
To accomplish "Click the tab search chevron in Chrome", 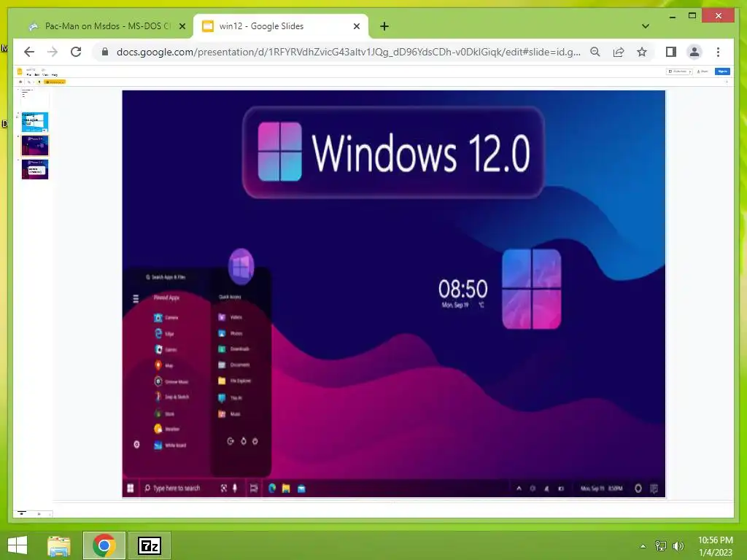I will click(646, 26).
